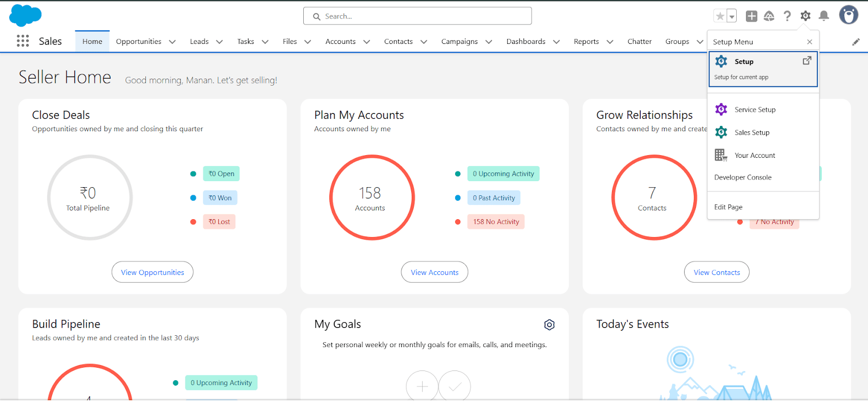Open the Salesforce Guidance Center icon

(769, 16)
